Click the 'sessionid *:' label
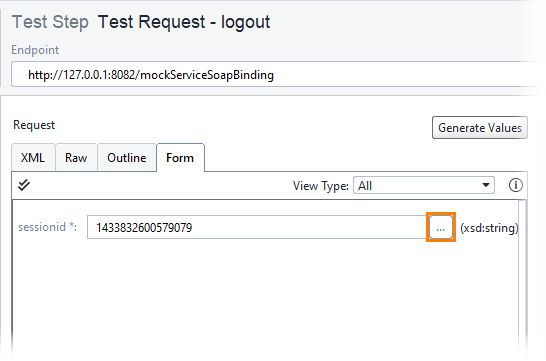 (x=47, y=227)
